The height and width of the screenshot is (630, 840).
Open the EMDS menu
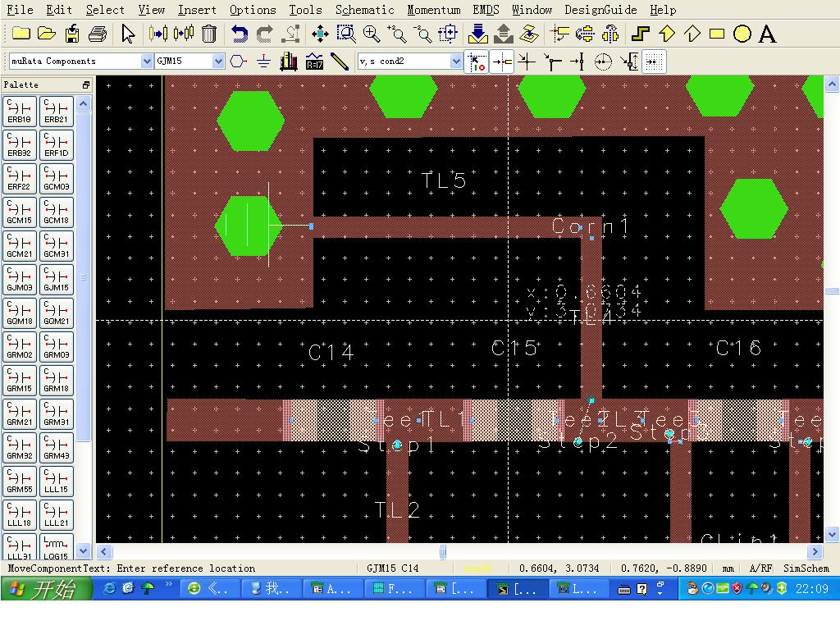tap(486, 10)
